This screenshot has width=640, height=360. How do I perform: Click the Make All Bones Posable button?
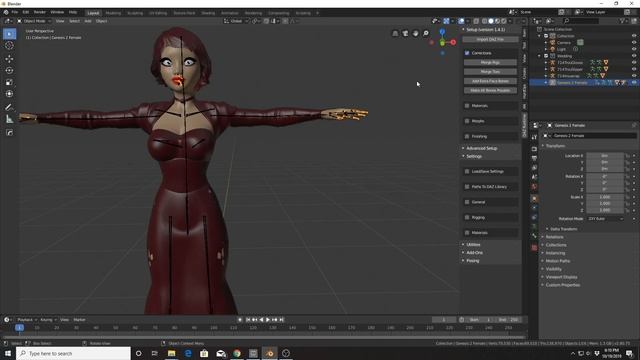pyautogui.click(x=490, y=91)
